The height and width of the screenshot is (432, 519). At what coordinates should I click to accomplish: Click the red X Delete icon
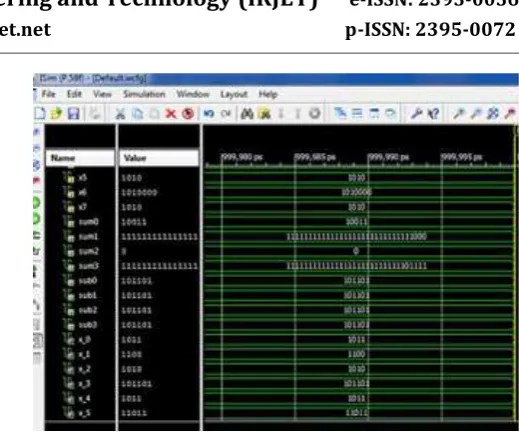171,114
